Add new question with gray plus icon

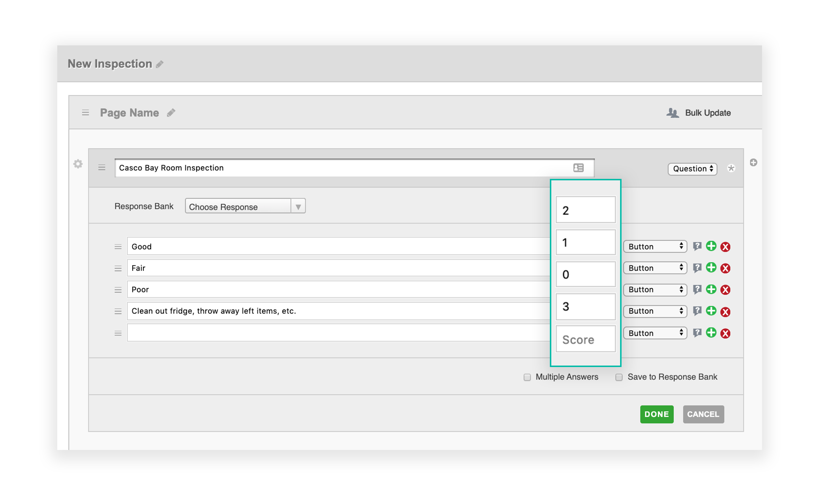tap(753, 163)
